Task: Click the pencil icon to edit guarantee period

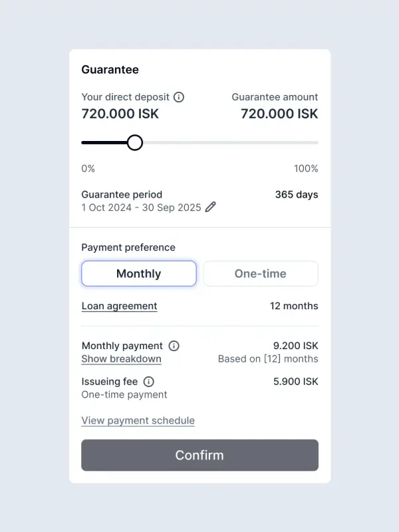Action: (211, 207)
